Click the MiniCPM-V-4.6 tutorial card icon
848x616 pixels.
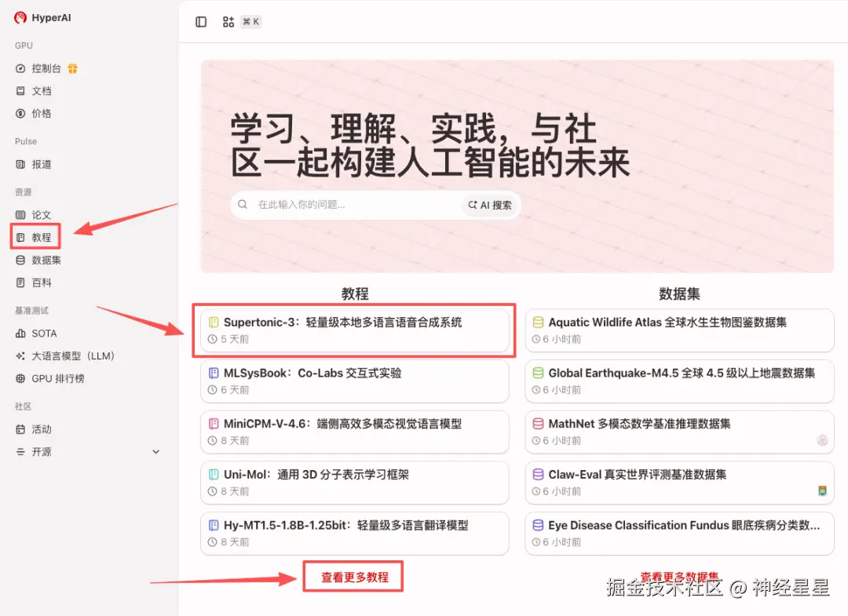[214, 425]
